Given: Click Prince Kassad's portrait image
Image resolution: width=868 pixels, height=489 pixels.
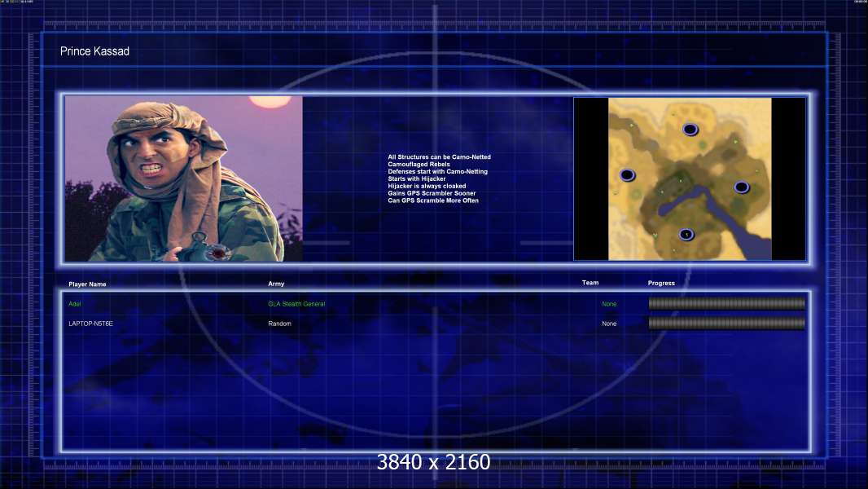Looking at the screenshot, I should click(184, 178).
